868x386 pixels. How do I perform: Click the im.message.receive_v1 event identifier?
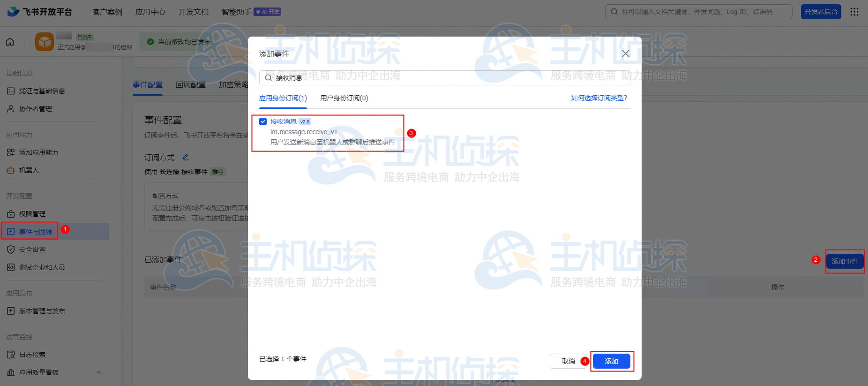click(x=304, y=132)
